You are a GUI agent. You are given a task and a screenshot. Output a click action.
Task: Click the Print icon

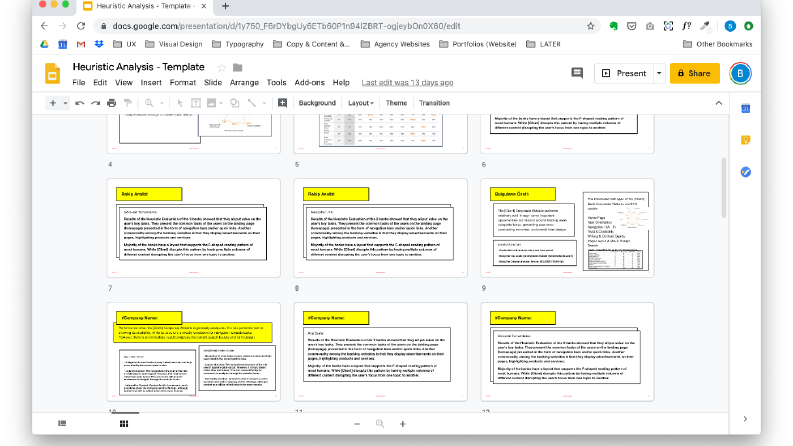(112, 103)
